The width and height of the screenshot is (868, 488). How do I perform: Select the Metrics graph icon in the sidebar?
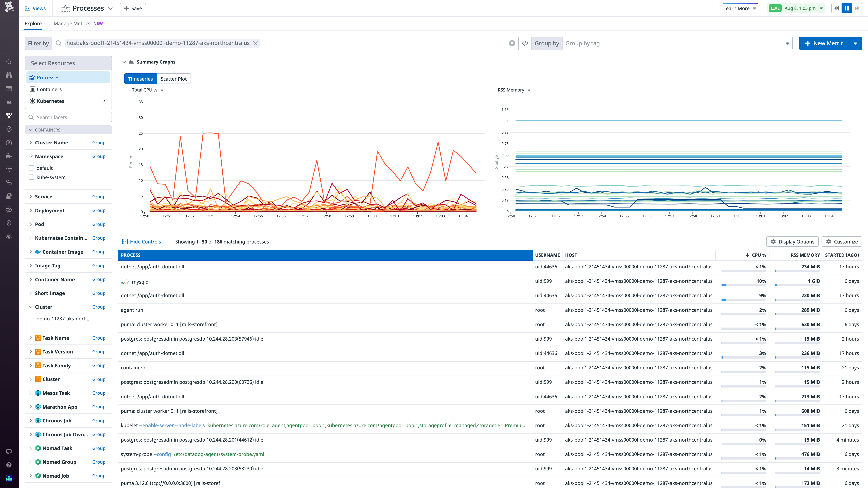9,102
